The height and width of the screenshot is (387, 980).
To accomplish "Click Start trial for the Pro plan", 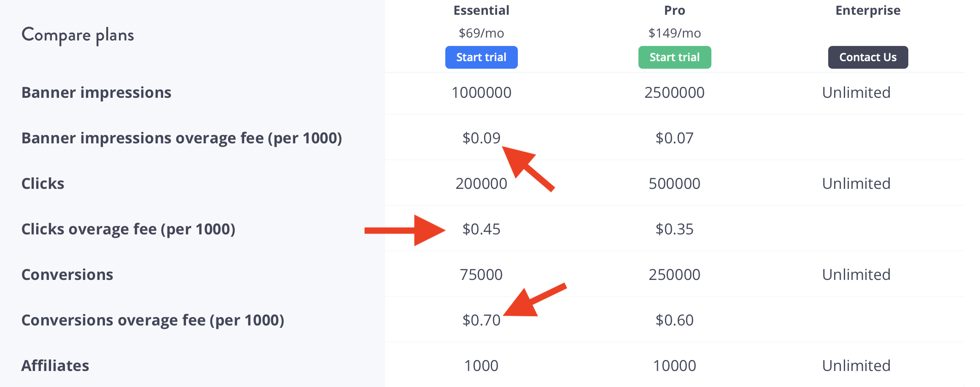I will (x=674, y=57).
